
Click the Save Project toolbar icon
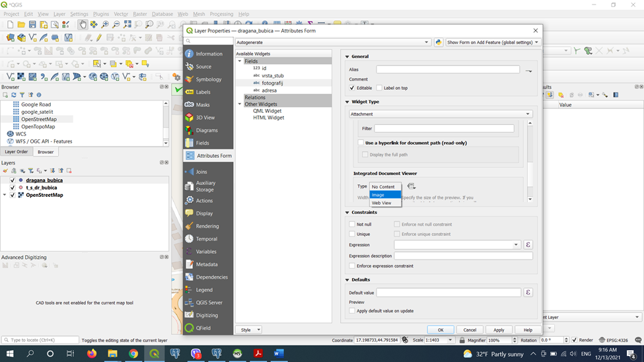[x=32, y=24]
